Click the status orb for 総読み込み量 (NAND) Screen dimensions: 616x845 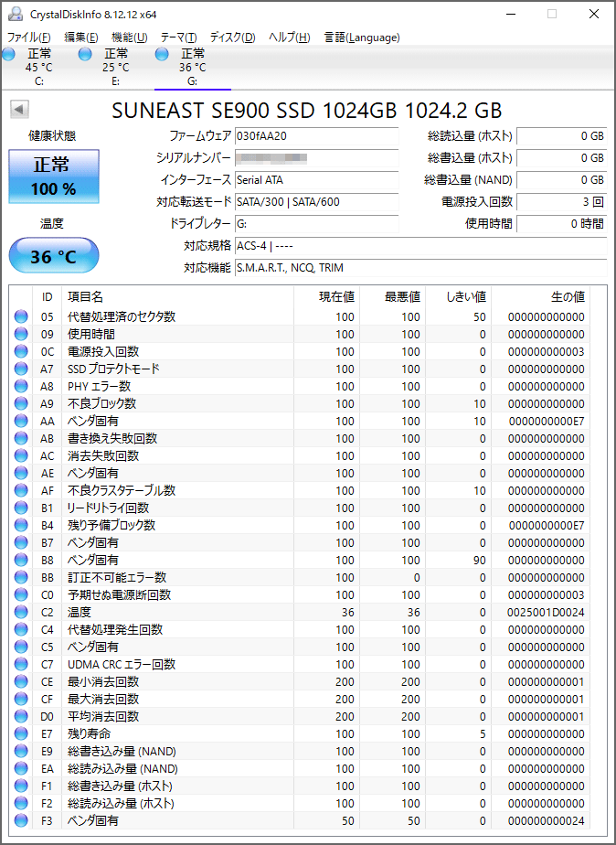[x=21, y=768]
